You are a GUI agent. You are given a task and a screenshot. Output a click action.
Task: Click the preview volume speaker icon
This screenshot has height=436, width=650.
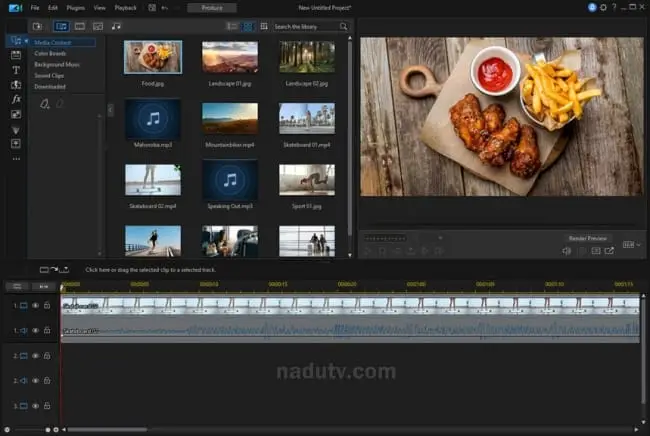[x=566, y=251]
